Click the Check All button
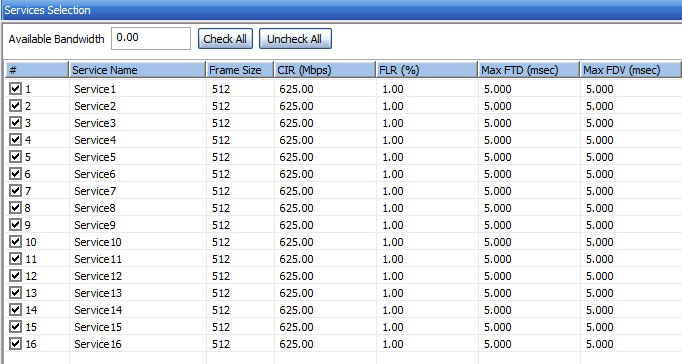 pos(225,39)
